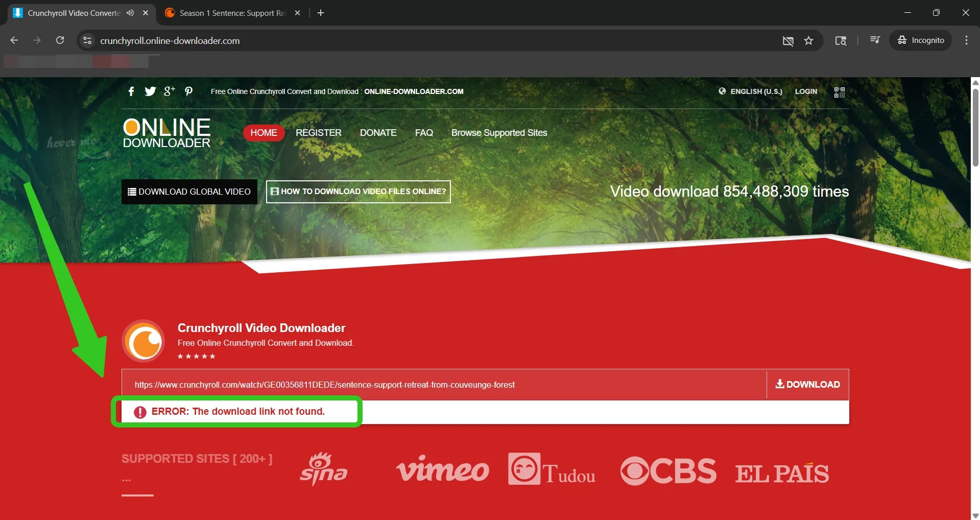980x520 pixels.
Task: Click the page's vertical scrollbar
Action: coord(975,128)
